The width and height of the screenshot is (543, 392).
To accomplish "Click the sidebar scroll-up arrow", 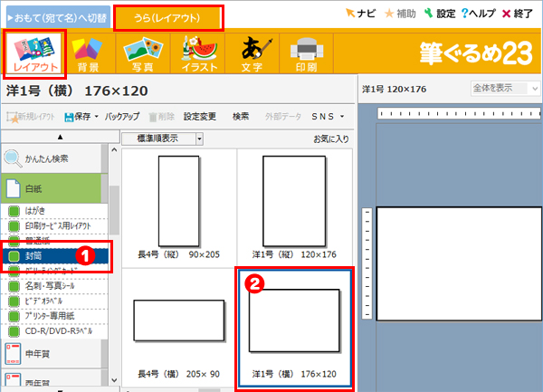I will tap(60, 137).
